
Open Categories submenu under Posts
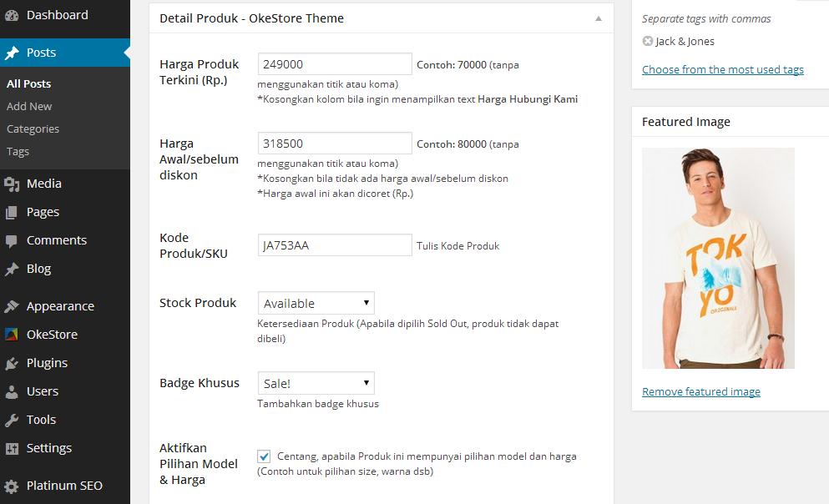(33, 129)
